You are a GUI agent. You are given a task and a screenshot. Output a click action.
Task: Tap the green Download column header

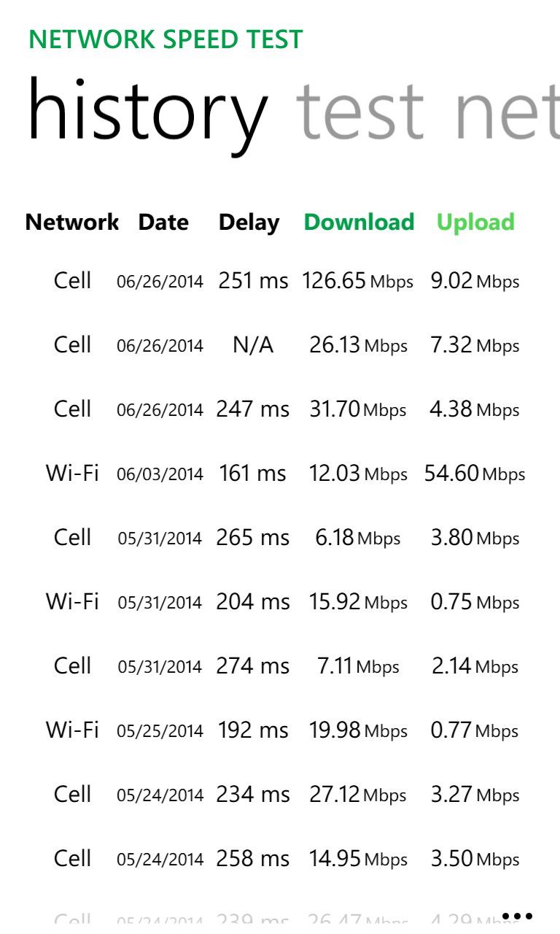click(x=359, y=222)
